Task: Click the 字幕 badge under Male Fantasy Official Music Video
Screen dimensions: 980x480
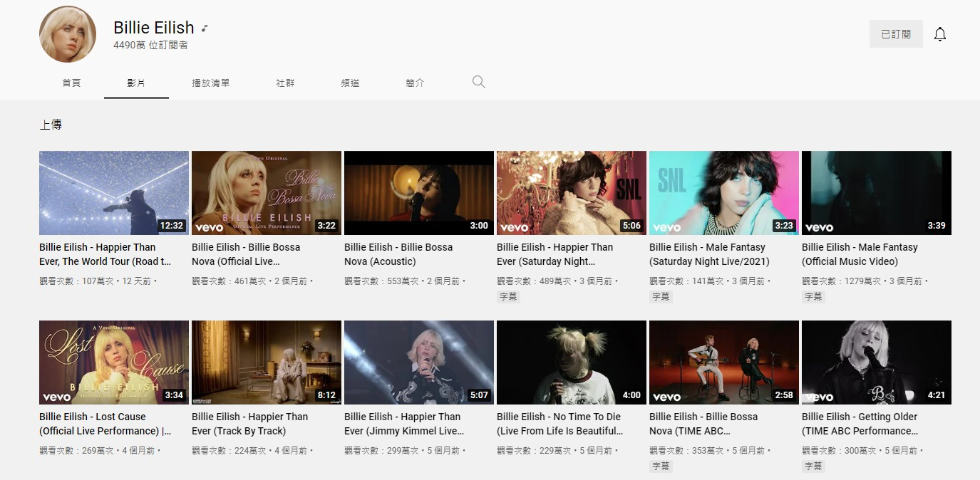Action: coord(813,296)
